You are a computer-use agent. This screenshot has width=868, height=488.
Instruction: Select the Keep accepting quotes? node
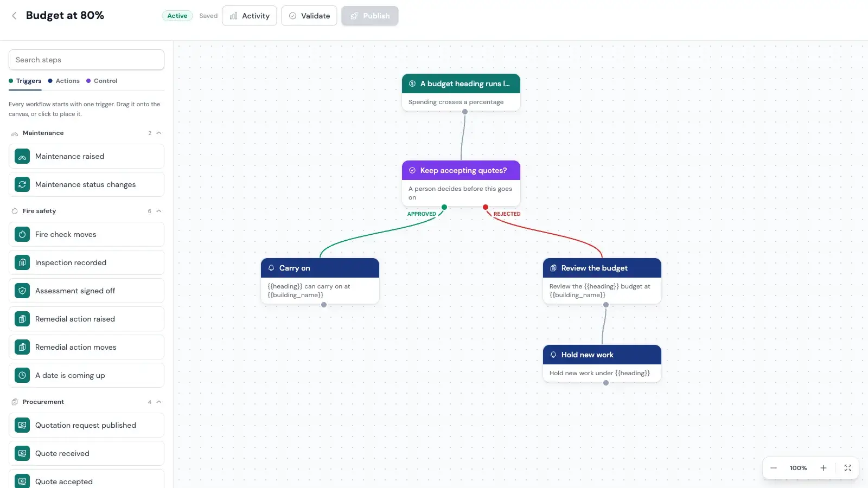(x=461, y=183)
